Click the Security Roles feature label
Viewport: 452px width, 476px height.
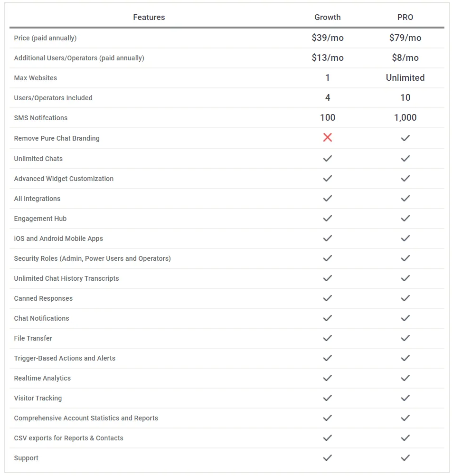click(x=93, y=258)
